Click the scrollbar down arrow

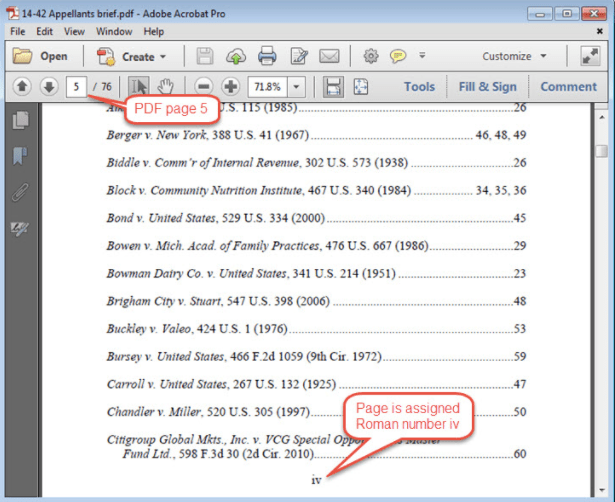(x=602, y=490)
